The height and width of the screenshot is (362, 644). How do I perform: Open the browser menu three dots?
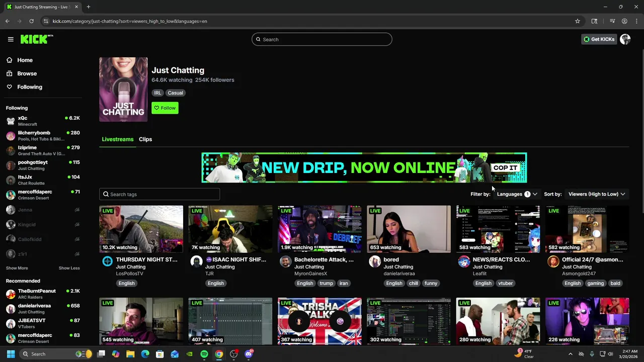point(637,21)
